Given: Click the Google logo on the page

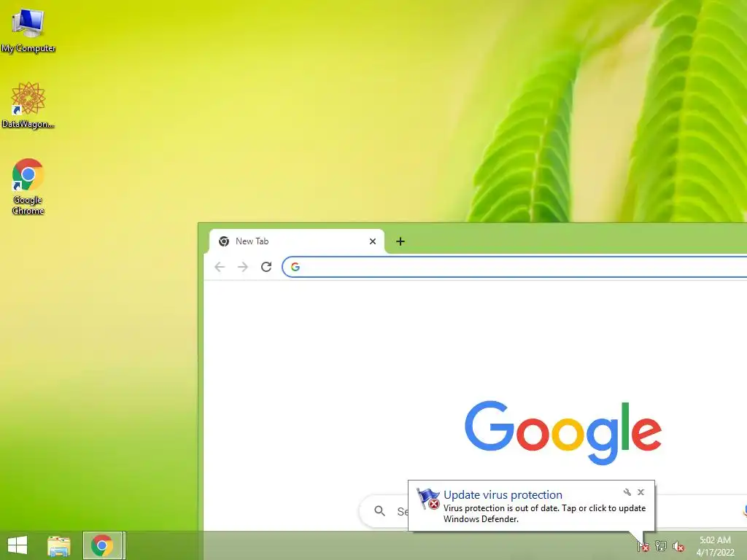Looking at the screenshot, I should [x=563, y=432].
